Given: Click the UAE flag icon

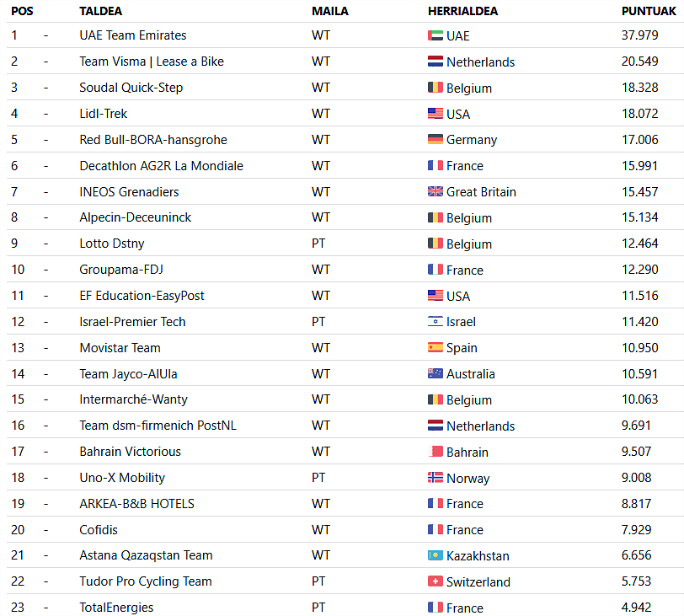Looking at the screenshot, I should tap(435, 35).
